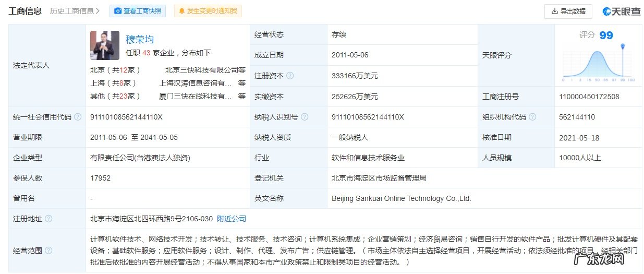Open legal representative 穆荣均 profile link
The image size is (644, 274).
140,39
